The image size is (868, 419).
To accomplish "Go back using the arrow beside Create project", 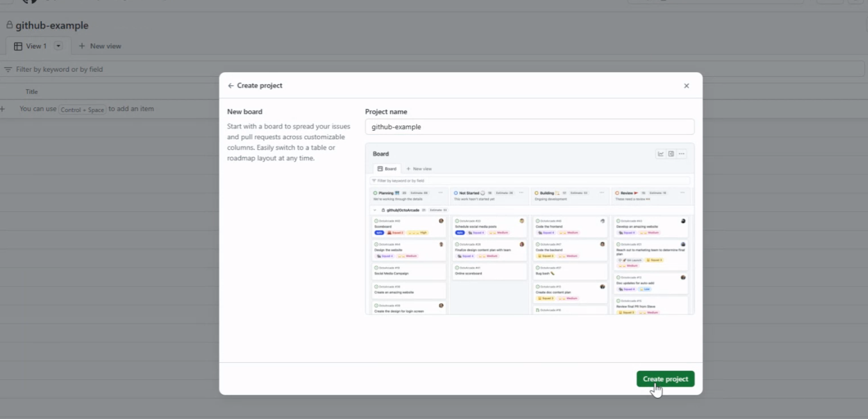I will (x=230, y=86).
